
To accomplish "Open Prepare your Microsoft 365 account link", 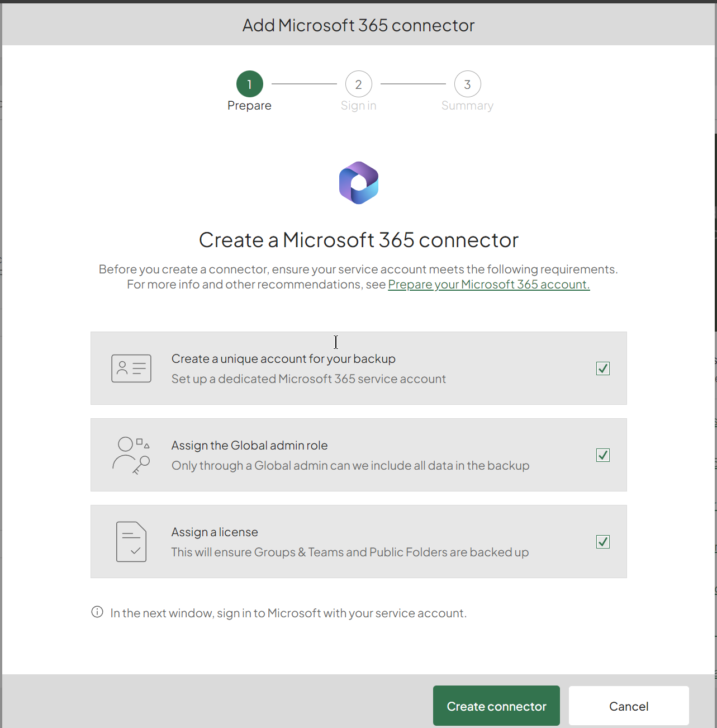I will click(x=488, y=285).
